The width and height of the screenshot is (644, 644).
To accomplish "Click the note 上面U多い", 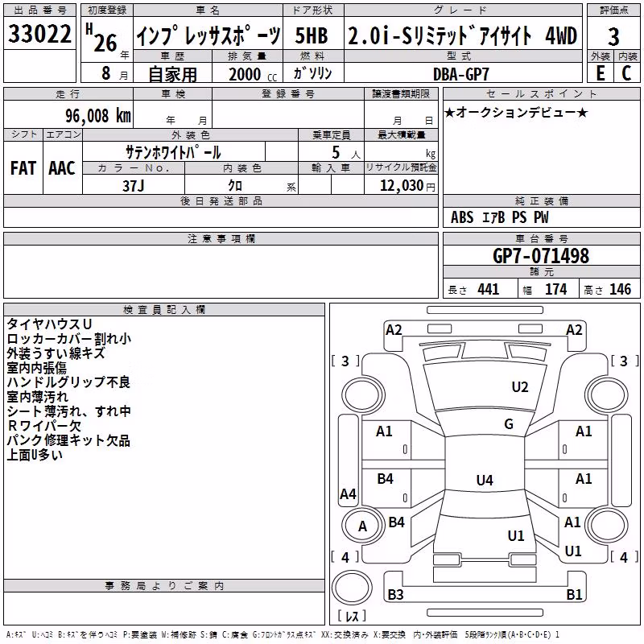I will click(x=35, y=455).
